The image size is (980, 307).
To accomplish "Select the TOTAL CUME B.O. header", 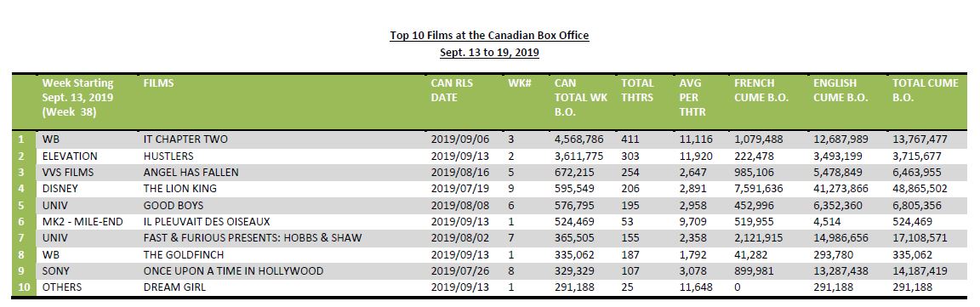I will [925, 90].
